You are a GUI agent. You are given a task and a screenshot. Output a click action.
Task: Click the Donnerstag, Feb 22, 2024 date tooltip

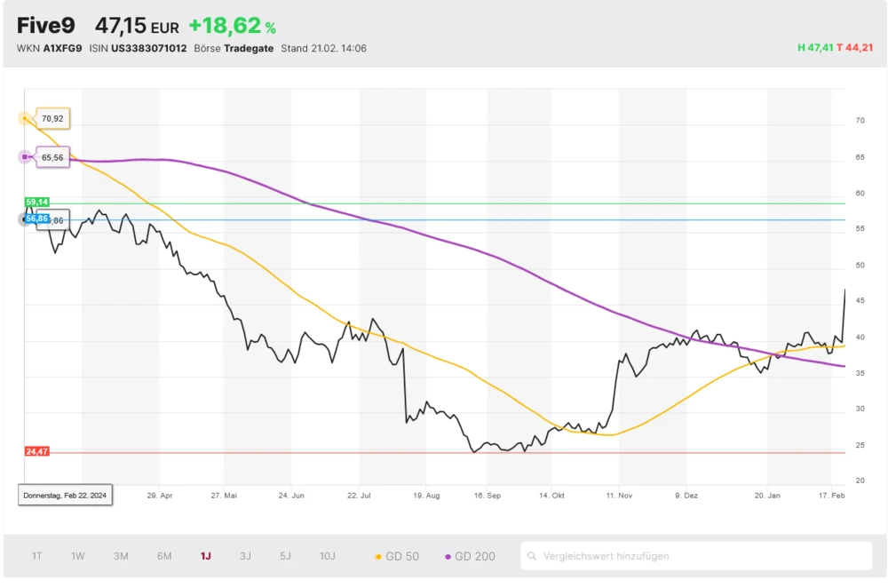tap(65, 494)
